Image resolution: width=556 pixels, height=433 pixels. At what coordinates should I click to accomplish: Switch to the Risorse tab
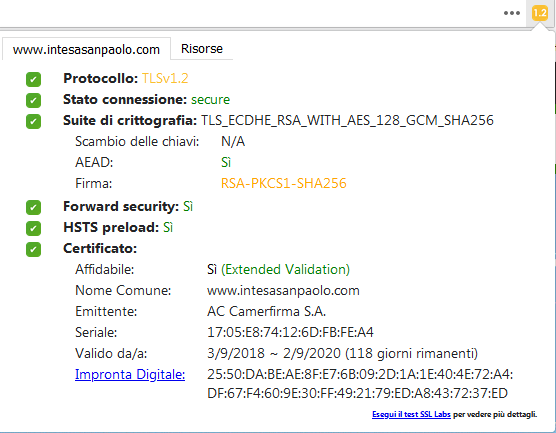[x=202, y=49]
